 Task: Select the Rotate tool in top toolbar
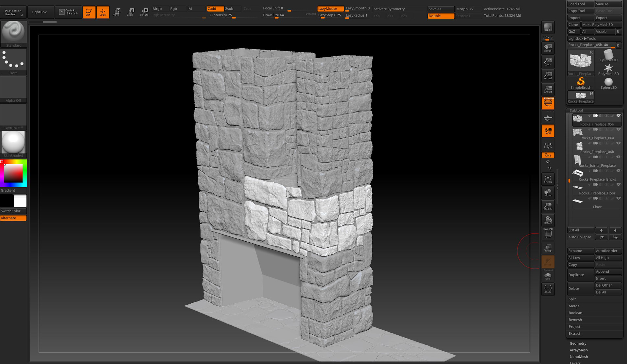click(x=144, y=12)
